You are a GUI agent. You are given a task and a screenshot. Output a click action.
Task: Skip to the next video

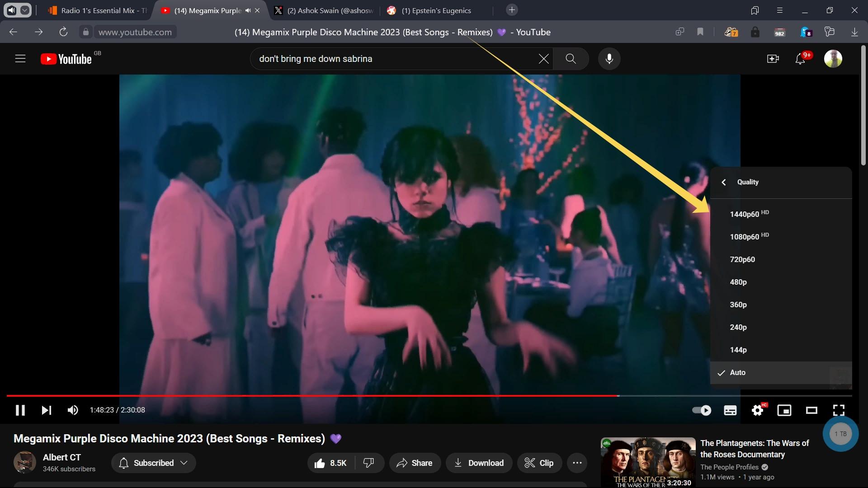(x=47, y=410)
